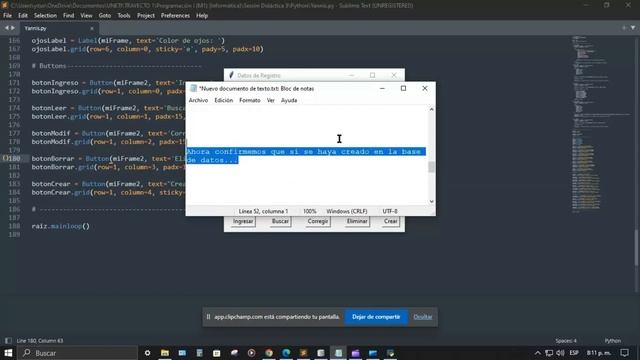Click the Notepad UTF-8 status entry

pyautogui.click(x=390, y=211)
